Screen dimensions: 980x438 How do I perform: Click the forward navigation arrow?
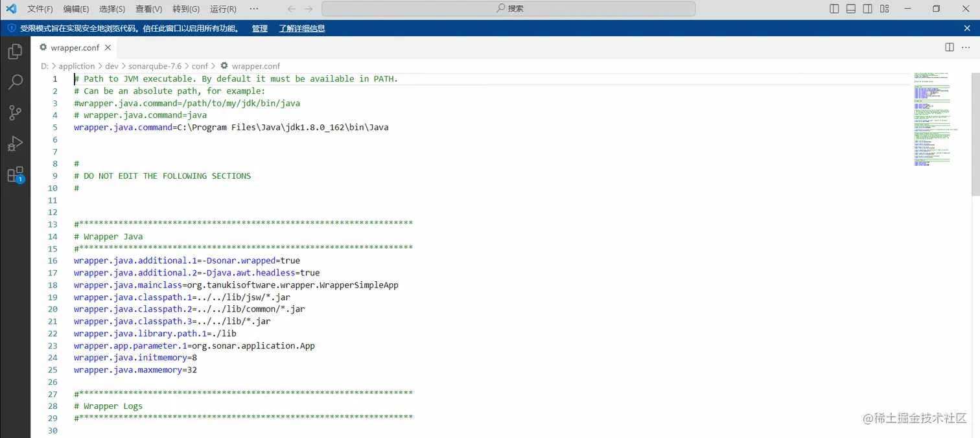coord(309,9)
